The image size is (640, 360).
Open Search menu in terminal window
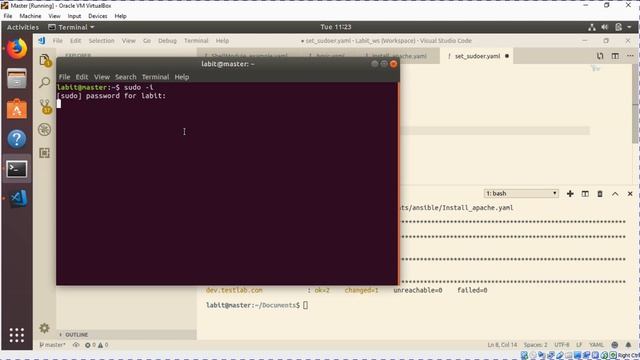pos(125,77)
